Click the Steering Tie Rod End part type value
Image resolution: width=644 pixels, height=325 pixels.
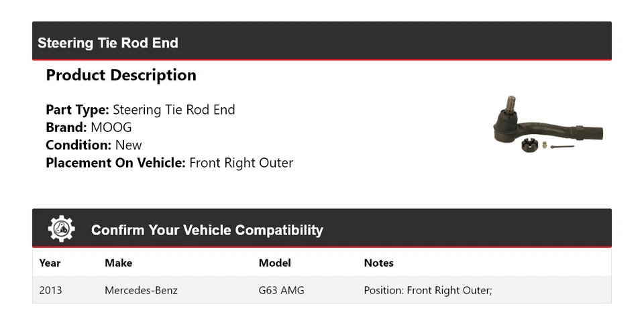click(174, 110)
